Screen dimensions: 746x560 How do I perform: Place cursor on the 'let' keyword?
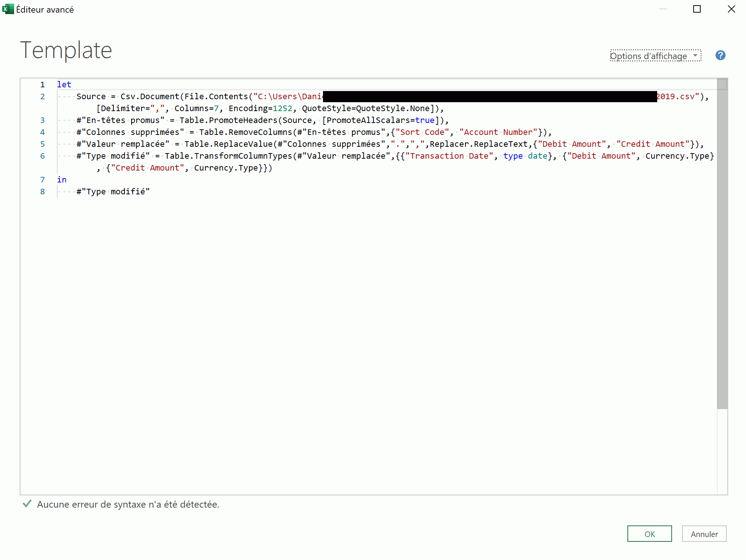(x=64, y=85)
